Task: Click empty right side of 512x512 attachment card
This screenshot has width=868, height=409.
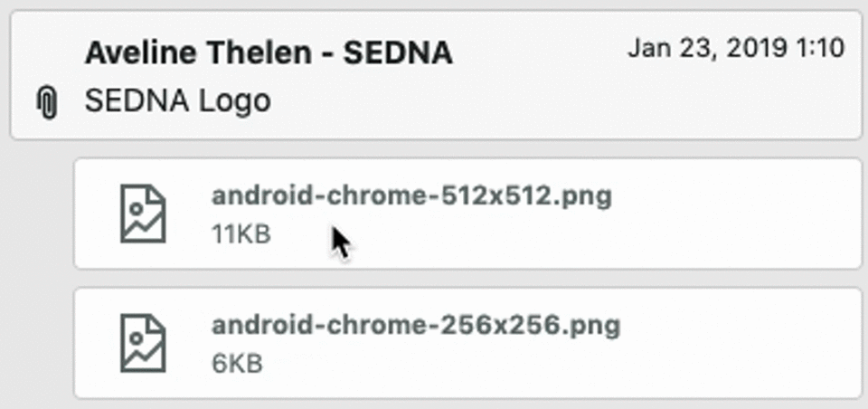Action: click(736, 214)
